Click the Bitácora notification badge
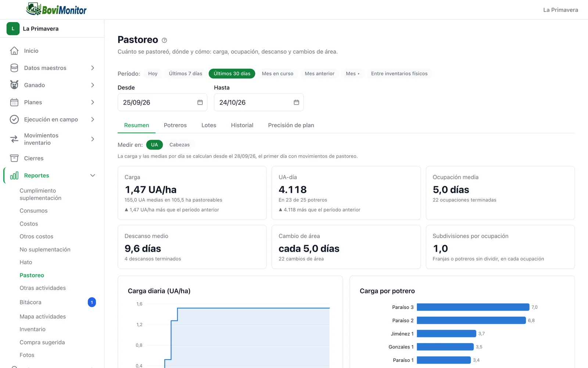Screen dimensions: 588x368 (x=92, y=302)
